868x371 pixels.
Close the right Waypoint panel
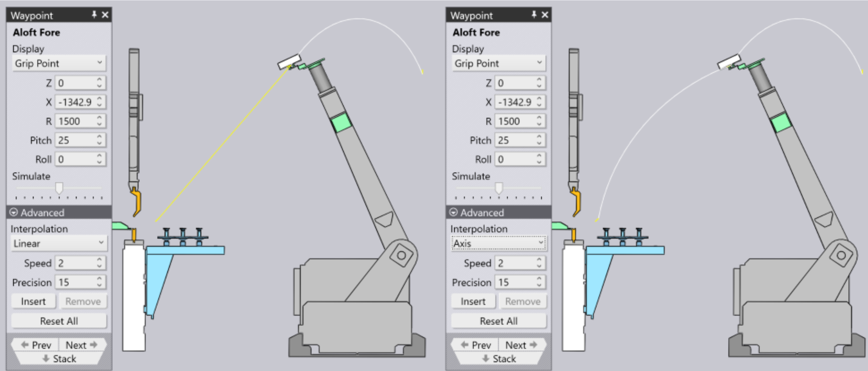pos(545,15)
